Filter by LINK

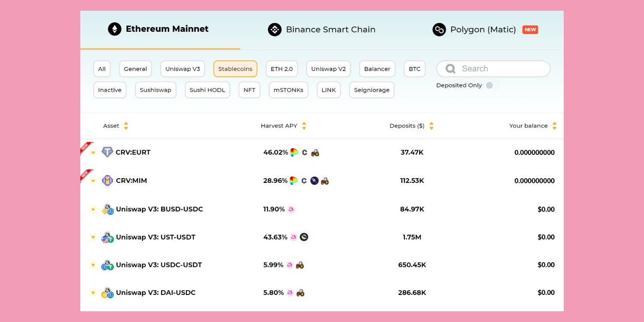(329, 90)
